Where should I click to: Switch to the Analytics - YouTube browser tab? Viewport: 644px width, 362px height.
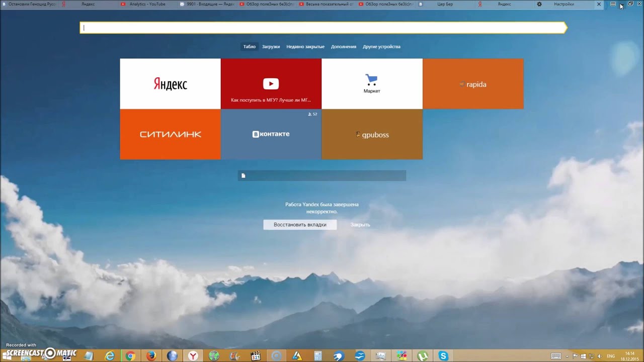148,4
